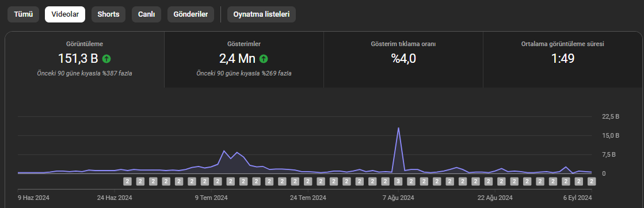Select the Görüntüleme metric card
Image resolution: width=644 pixels, height=208 pixels.
click(x=85, y=59)
